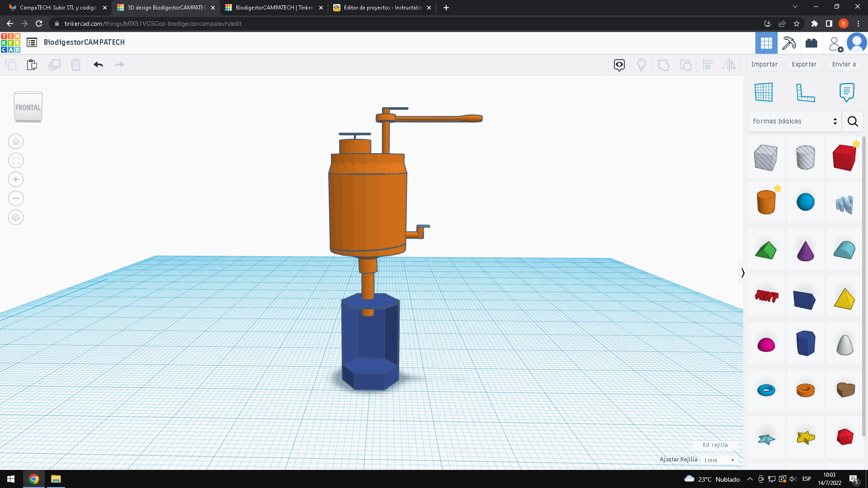
Task: Pick the teal round roof shape
Action: (844, 250)
